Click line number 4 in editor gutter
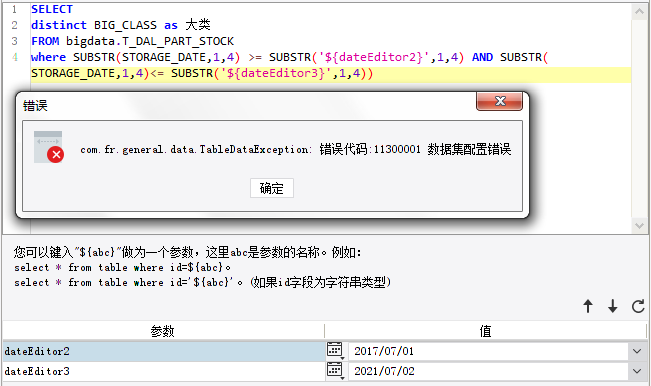This screenshot has width=651, height=386. (x=15, y=57)
